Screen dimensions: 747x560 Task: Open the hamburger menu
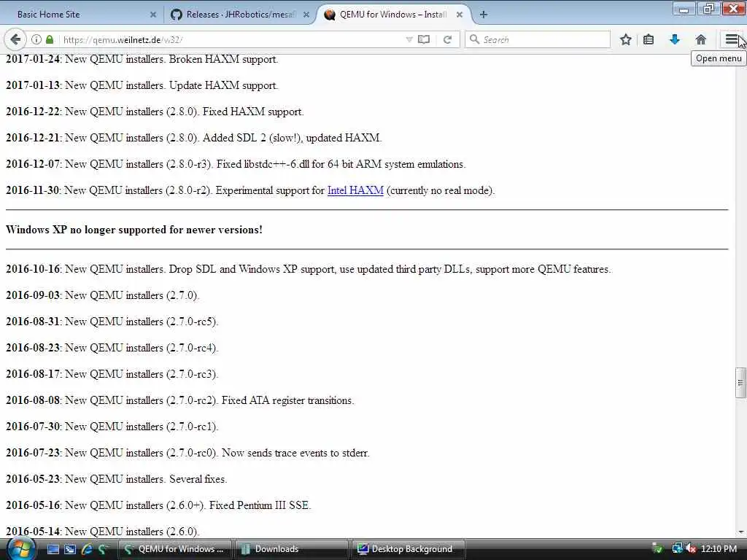[x=731, y=39]
